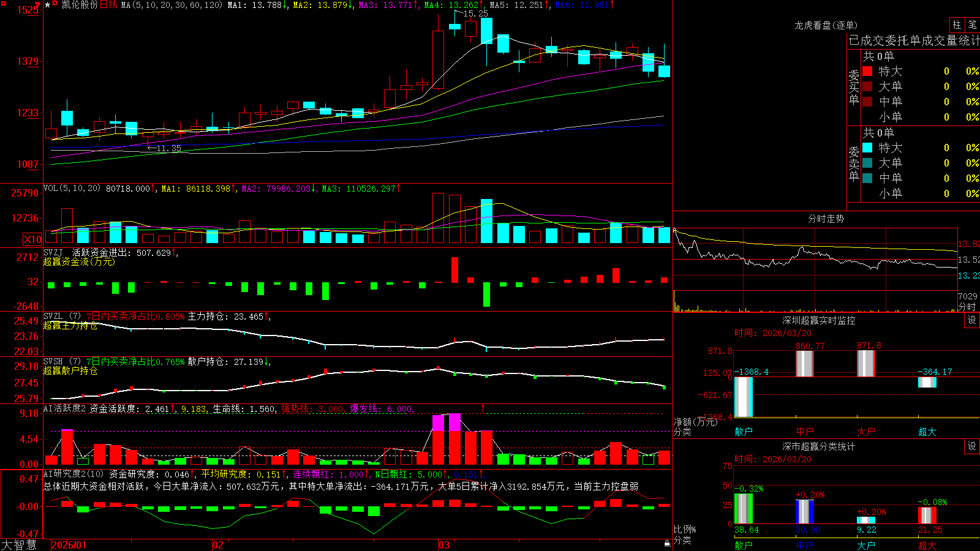Viewport: 980px width, 551px height.
Task: Click the cyan 特大 sell order swatch
Action: coord(867,148)
